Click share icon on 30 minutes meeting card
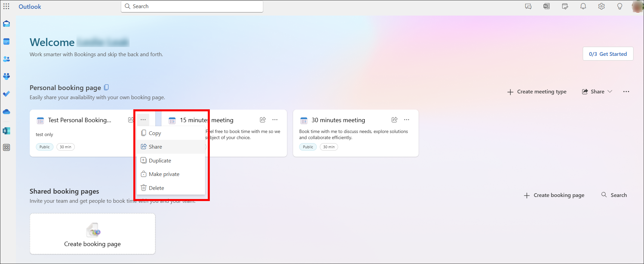This screenshot has width=644, height=264. (x=394, y=120)
